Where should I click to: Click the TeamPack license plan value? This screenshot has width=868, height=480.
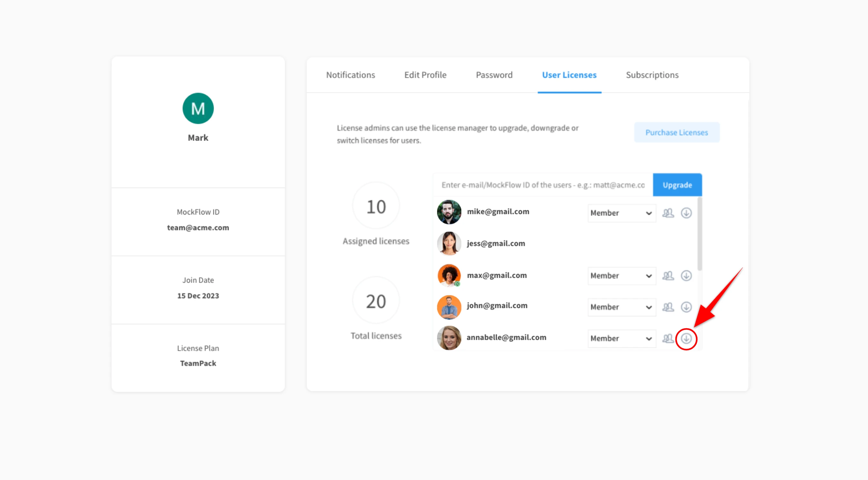tap(198, 363)
